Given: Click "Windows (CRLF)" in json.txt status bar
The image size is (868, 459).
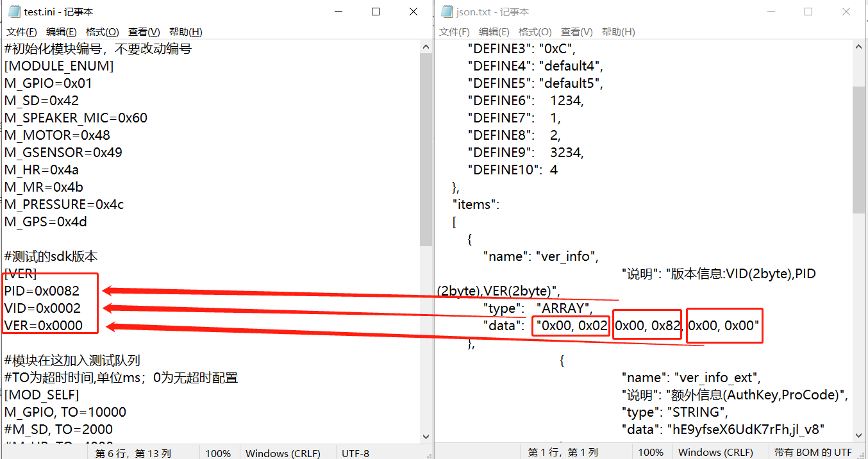Looking at the screenshot, I should click(x=715, y=453).
